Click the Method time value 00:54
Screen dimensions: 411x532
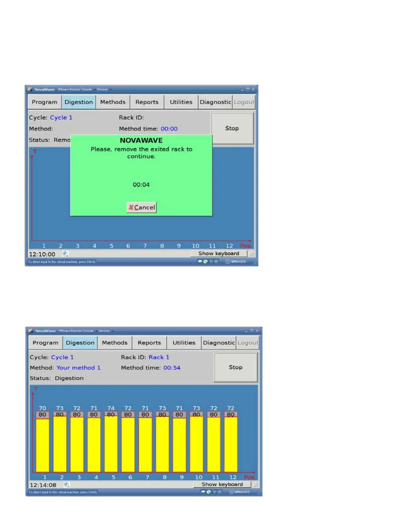(172, 368)
